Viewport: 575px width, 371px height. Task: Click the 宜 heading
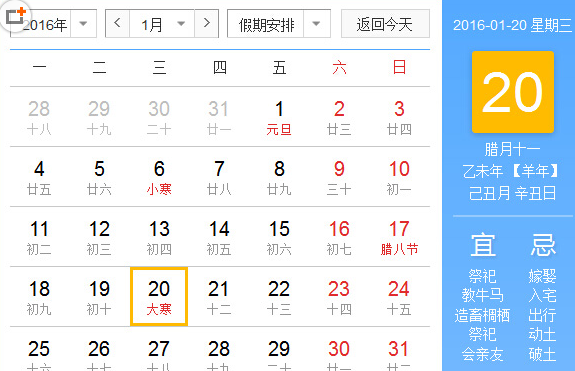click(483, 245)
